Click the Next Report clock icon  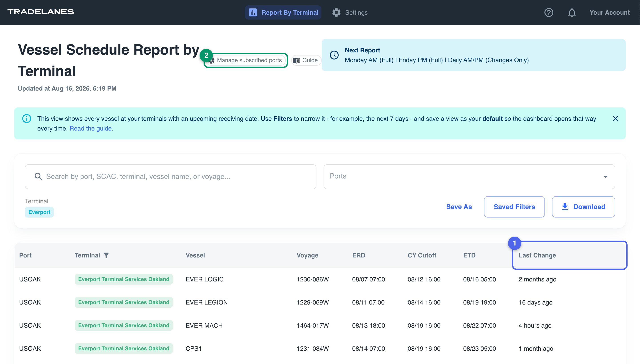click(334, 55)
